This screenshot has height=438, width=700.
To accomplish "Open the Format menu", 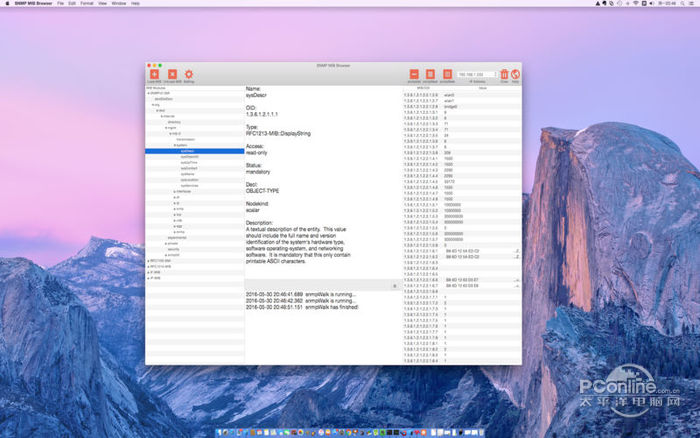I will pos(87,3).
